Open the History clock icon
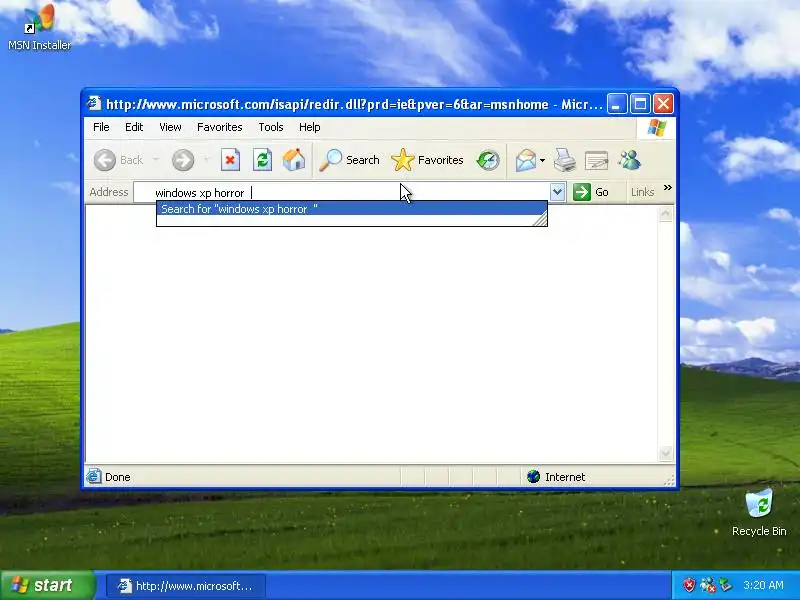Screen dimensions: 800x600 click(x=488, y=160)
